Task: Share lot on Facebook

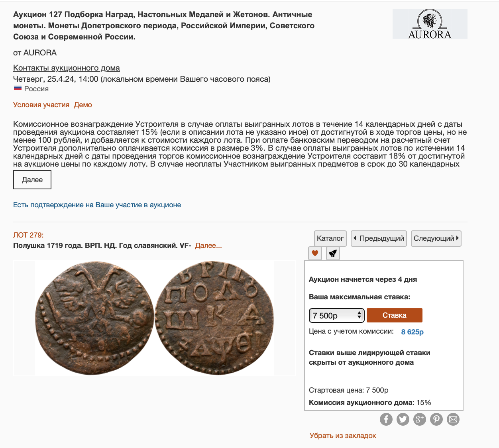Action: coord(386,419)
